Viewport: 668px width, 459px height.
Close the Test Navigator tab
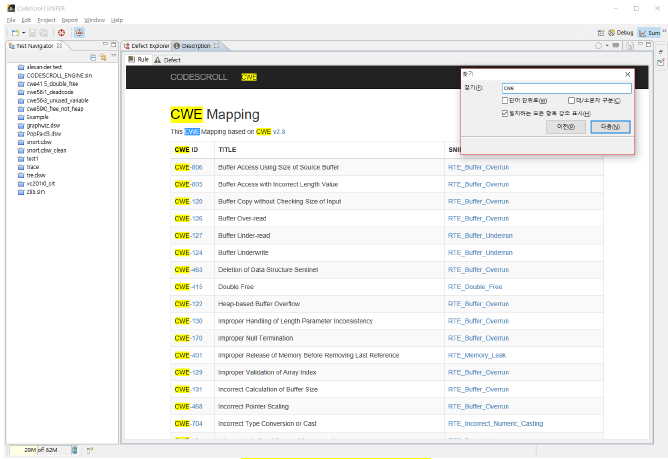click(60, 46)
